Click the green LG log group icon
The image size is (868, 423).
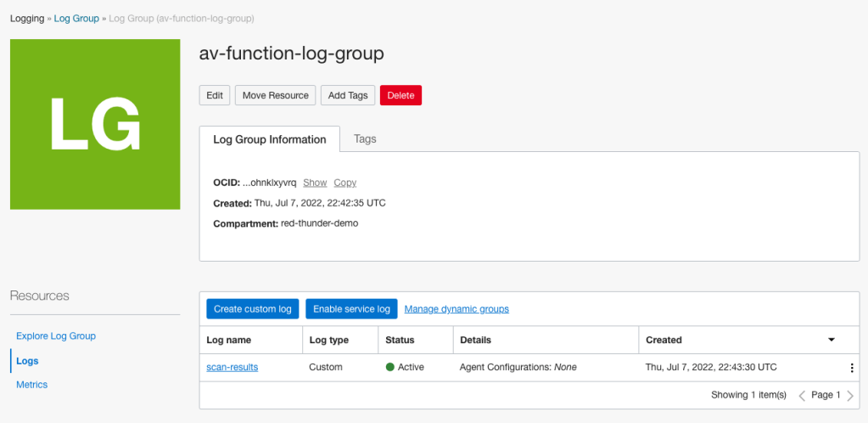tap(95, 124)
